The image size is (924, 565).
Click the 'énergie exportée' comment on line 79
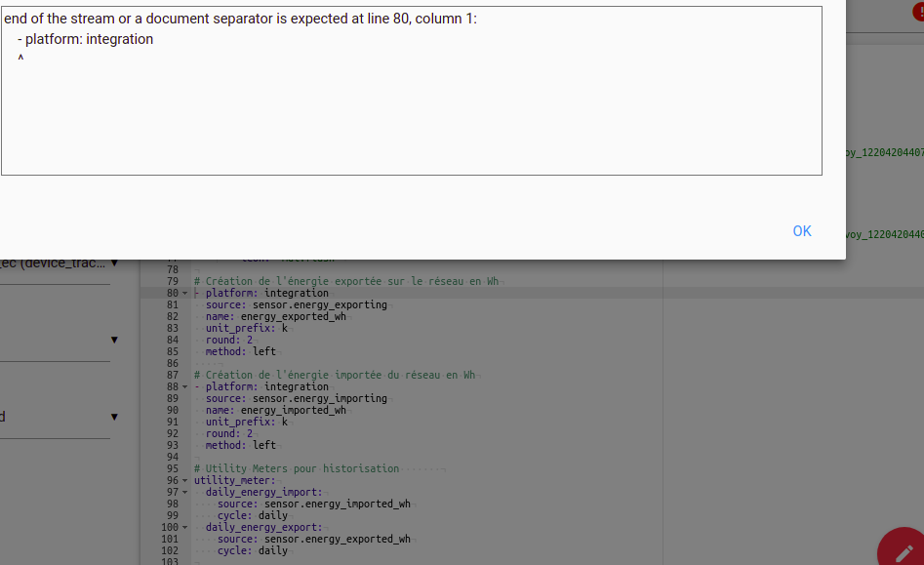[x=346, y=281]
